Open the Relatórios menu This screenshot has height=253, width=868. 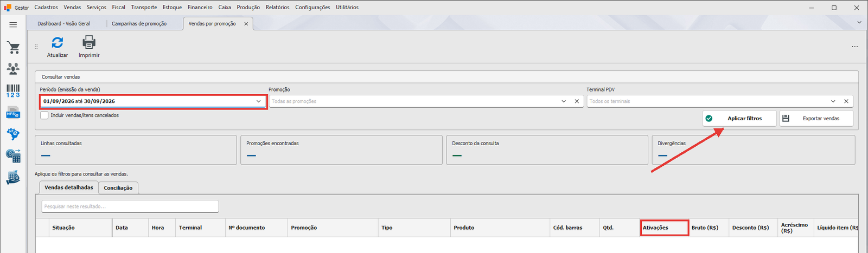[278, 7]
